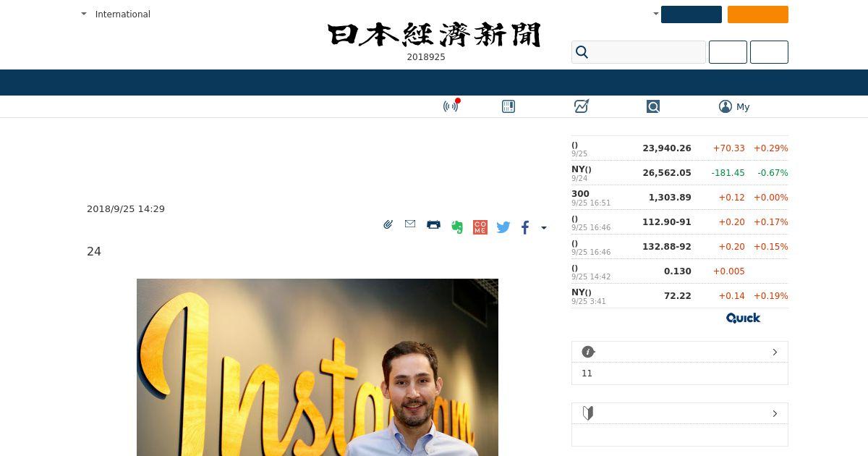Click the beginner leaf icon in the sidebar
This screenshot has width=868, height=456.
pos(588,413)
